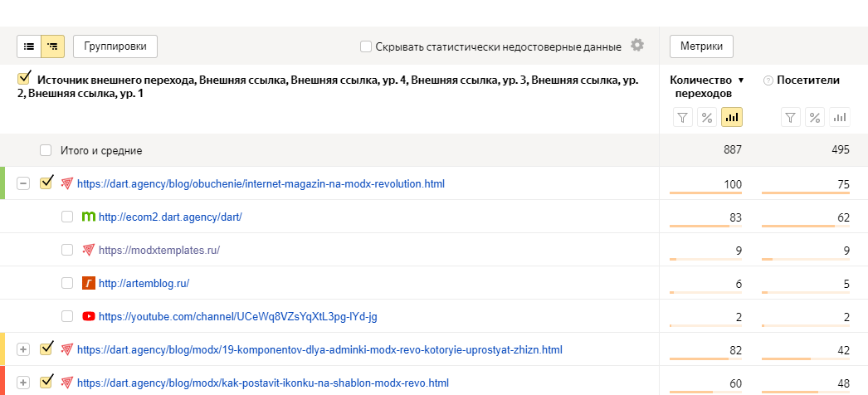The width and height of the screenshot is (868, 395).
Task: Toggle header checkbox beside Источник внешнего перехода
Action: point(24,78)
